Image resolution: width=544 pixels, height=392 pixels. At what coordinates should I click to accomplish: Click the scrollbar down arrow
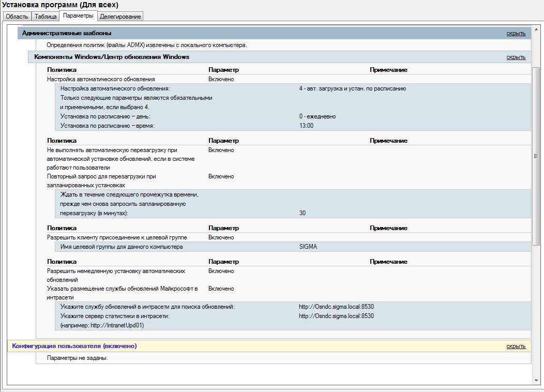pyautogui.click(x=536, y=381)
